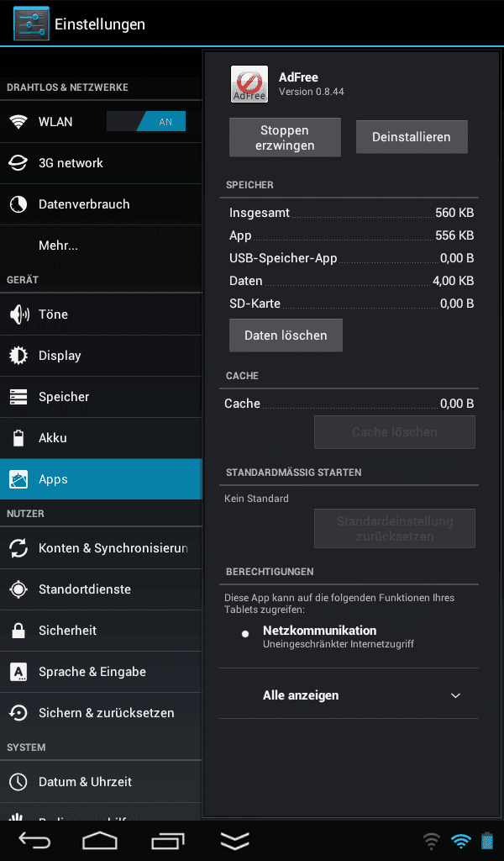Tap the Kein Standard text
Viewport: 504px width, 861px height.
pyautogui.click(x=256, y=499)
